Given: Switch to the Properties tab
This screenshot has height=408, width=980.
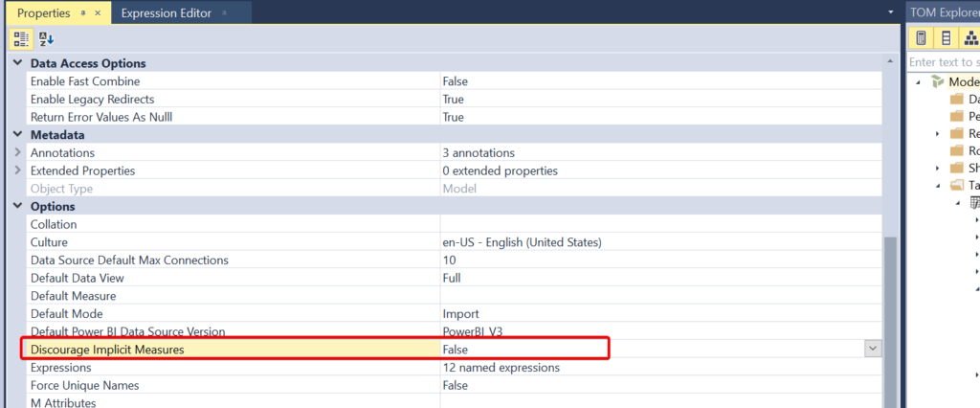Looking at the screenshot, I should [x=43, y=13].
